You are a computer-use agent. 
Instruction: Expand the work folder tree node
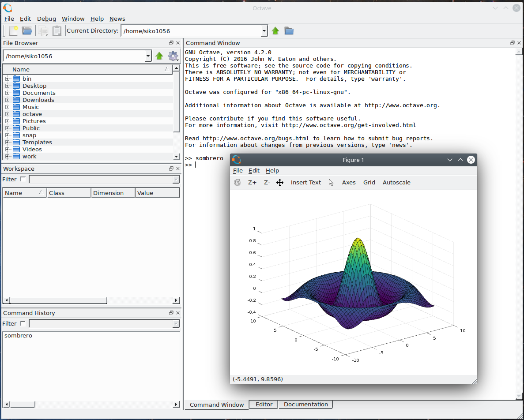pyautogui.click(x=7, y=156)
